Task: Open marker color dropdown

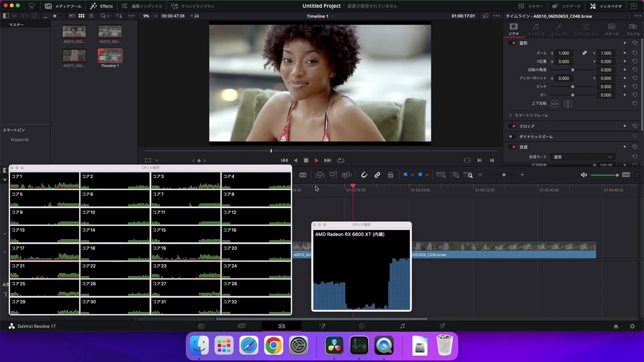Action: (x=427, y=175)
